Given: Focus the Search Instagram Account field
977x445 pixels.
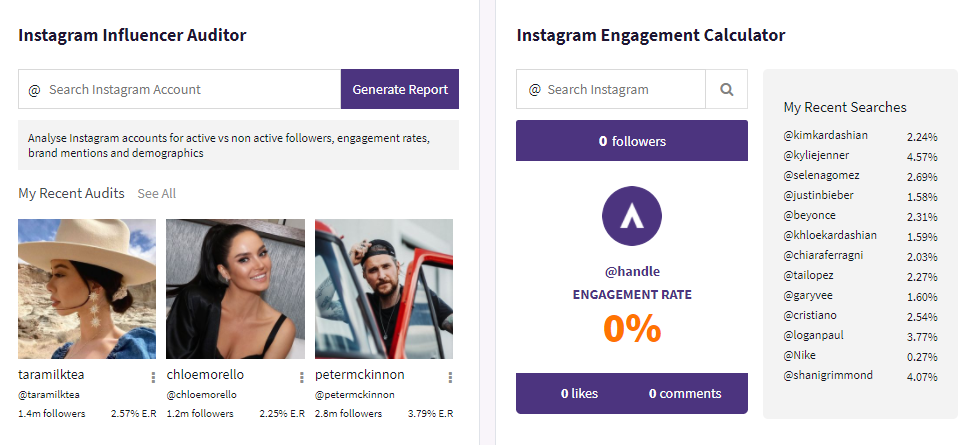Looking at the screenshot, I should click(x=190, y=89).
